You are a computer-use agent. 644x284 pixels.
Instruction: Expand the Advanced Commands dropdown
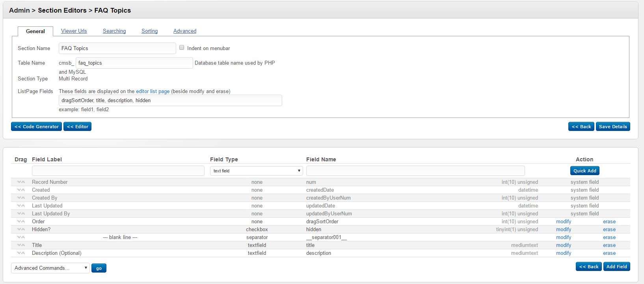click(50, 268)
